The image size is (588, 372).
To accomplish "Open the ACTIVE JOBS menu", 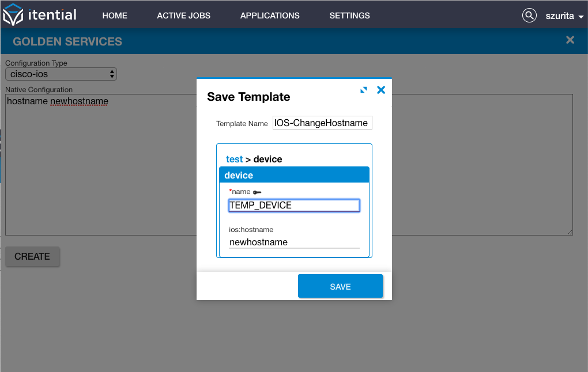I will [x=183, y=16].
